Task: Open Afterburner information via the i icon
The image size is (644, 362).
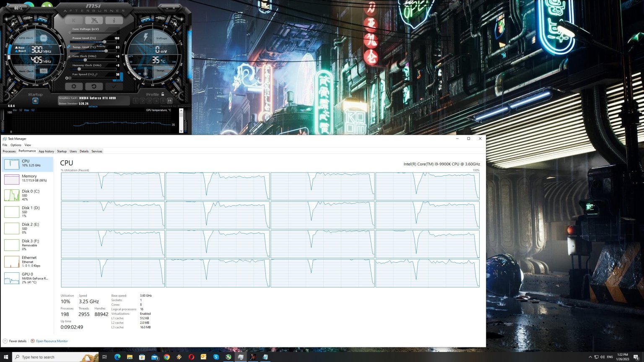Action: point(115,20)
